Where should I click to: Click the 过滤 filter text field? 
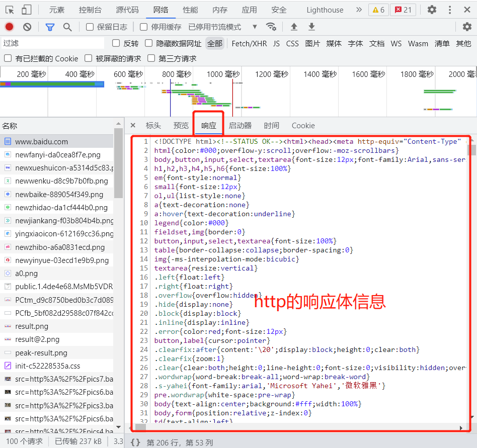[53, 43]
